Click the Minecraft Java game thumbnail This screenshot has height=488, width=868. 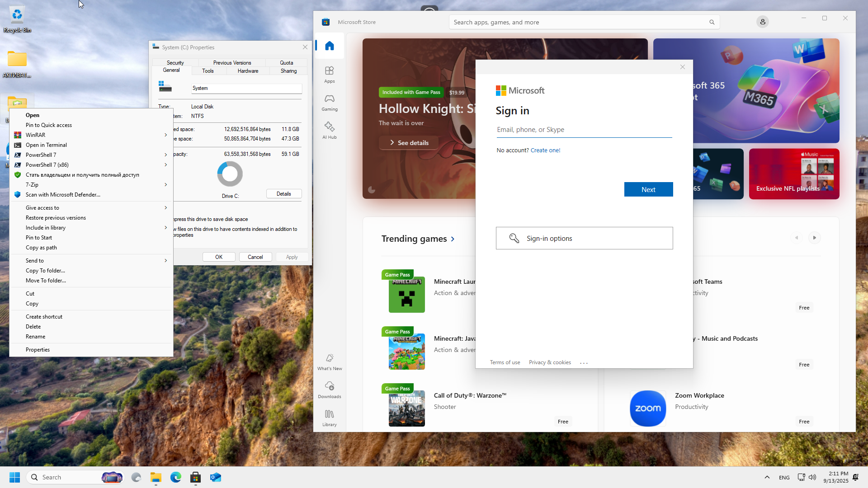(x=407, y=352)
